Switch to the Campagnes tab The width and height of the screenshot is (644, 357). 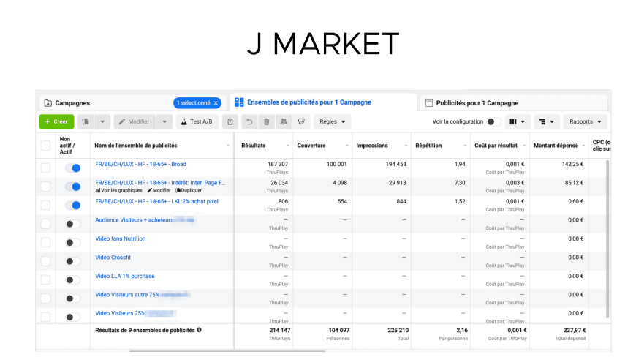pyautogui.click(x=72, y=103)
